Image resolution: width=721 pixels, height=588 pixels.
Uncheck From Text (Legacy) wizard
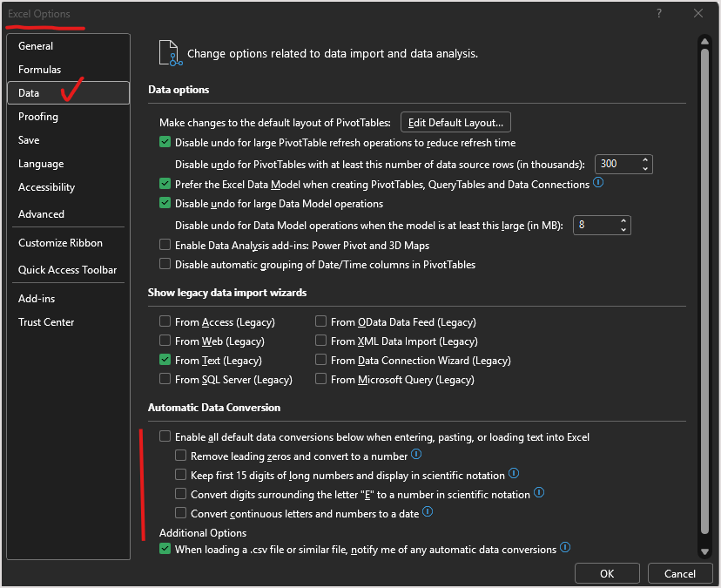point(165,360)
